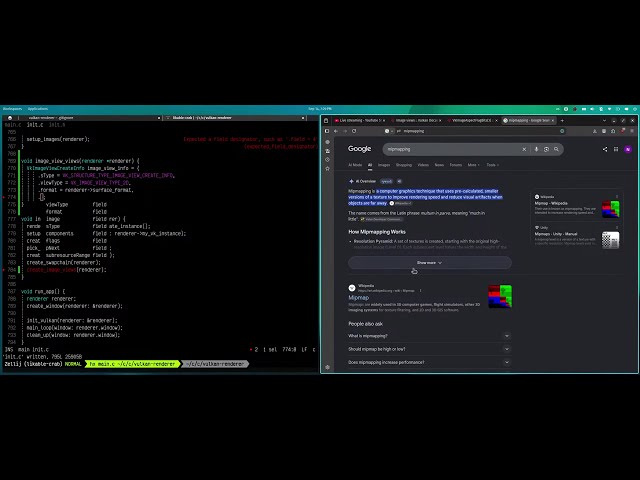Click the highlighted main.c Zellij tab
Image resolution: width=640 pixels, height=480 pixels.
pos(132,364)
